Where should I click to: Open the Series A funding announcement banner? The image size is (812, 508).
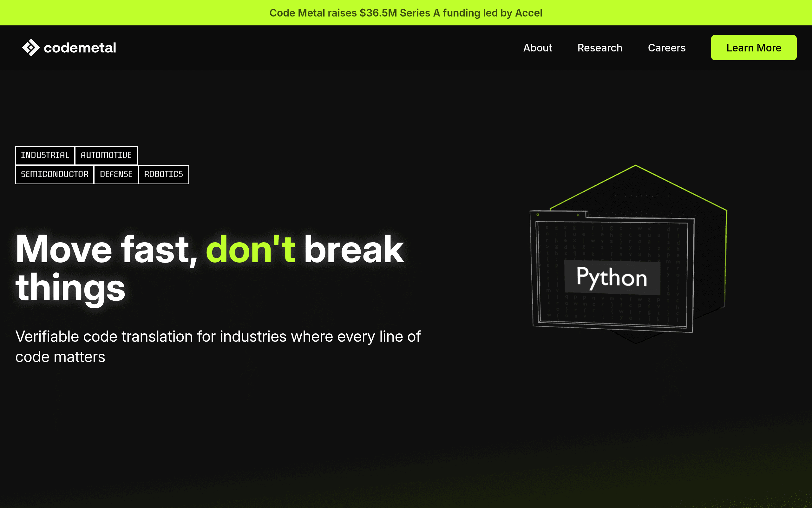click(406, 13)
